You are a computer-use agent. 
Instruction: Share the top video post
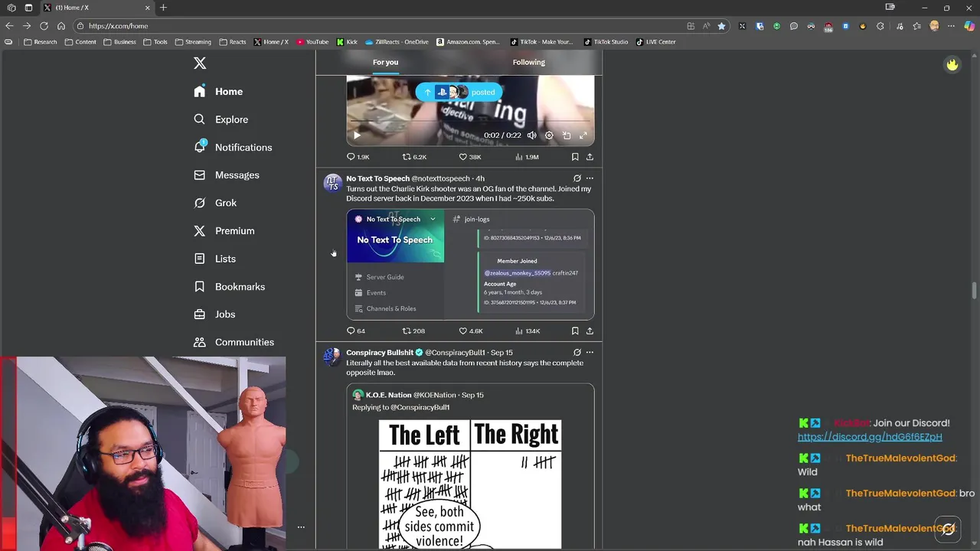coord(590,157)
